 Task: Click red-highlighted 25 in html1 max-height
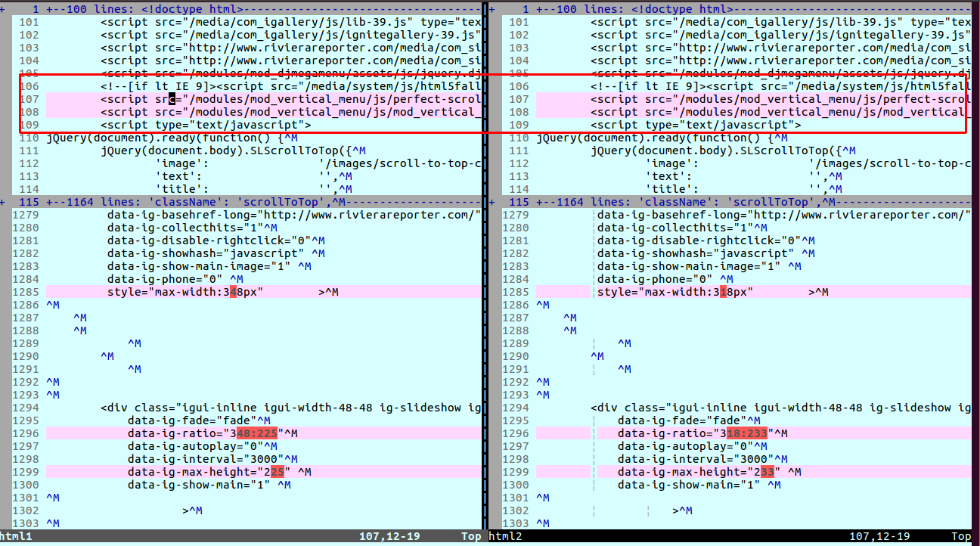point(278,472)
